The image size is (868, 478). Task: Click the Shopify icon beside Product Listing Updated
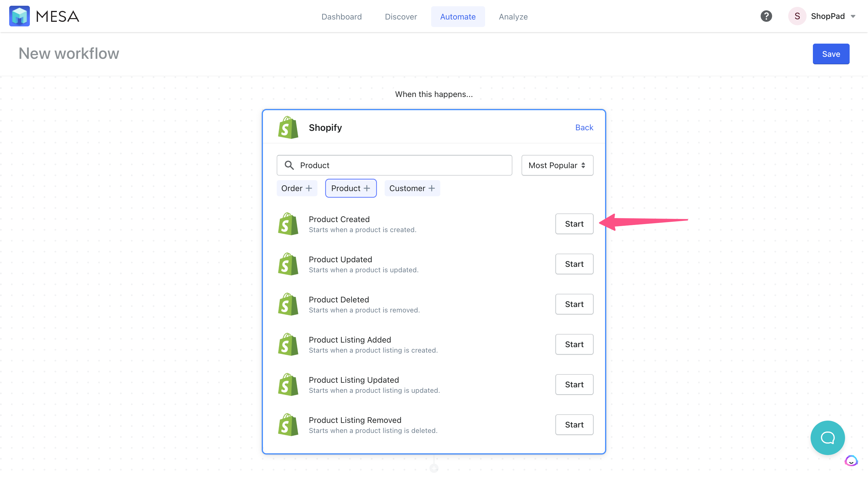click(288, 384)
